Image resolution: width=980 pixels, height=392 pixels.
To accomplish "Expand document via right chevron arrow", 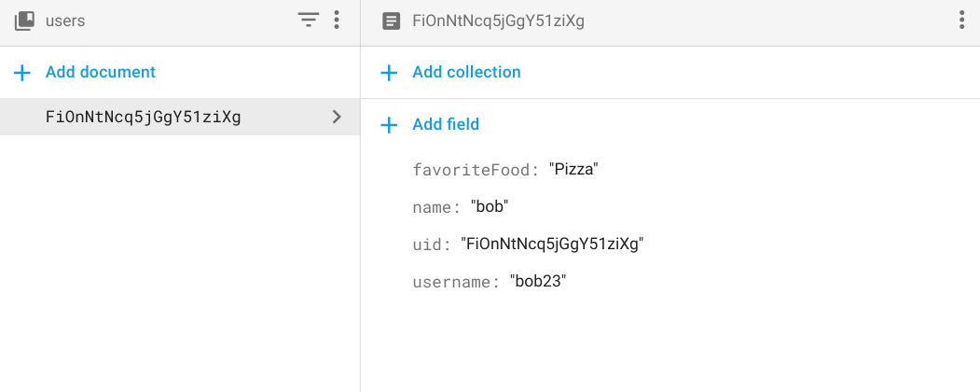I will pyautogui.click(x=337, y=118).
